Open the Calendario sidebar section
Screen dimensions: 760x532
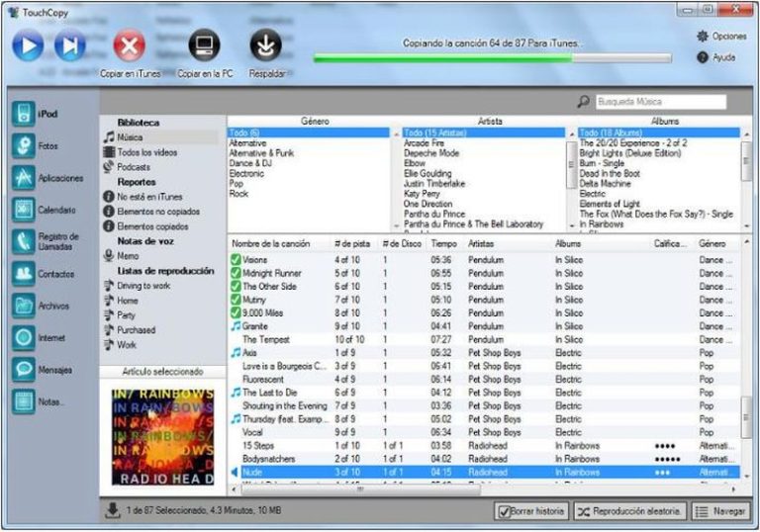pyautogui.click(x=25, y=210)
